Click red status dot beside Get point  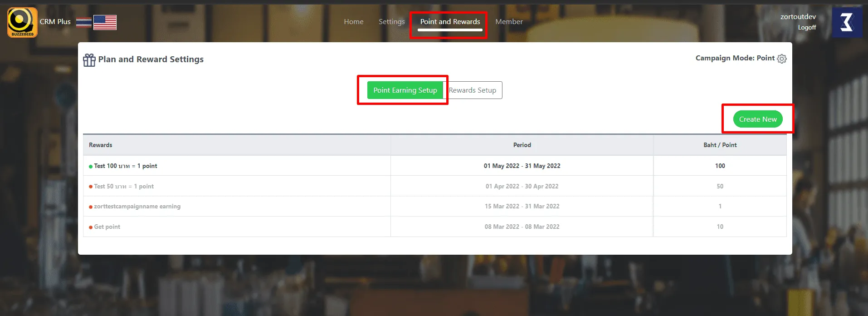coord(91,227)
